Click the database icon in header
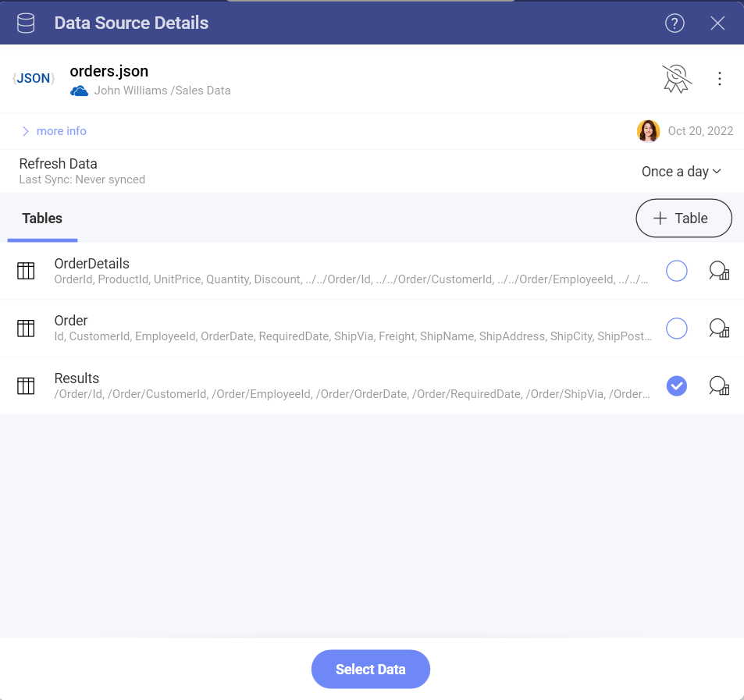 point(26,23)
